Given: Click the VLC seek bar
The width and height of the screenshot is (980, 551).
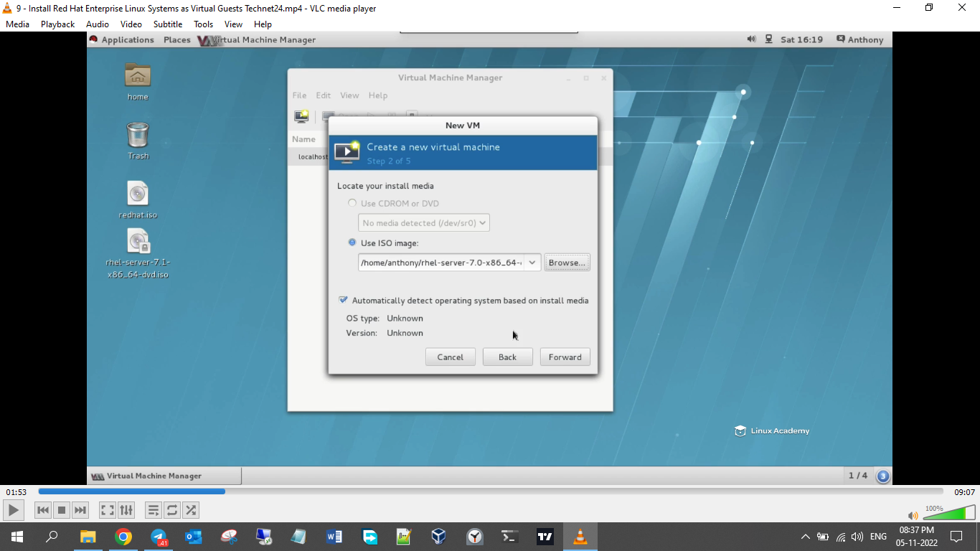Looking at the screenshot, I should [491, 491].
